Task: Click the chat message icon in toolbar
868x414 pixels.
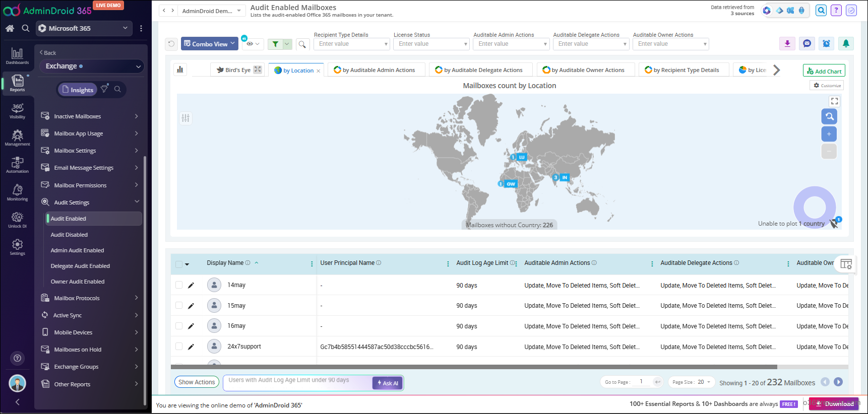Action: click(807, 44)
